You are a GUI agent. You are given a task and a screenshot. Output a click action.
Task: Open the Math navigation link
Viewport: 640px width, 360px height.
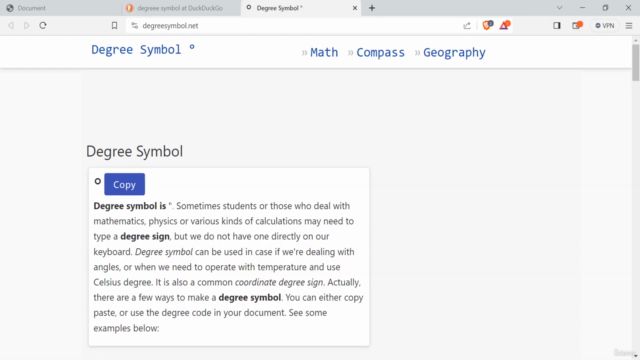point(324,52)
